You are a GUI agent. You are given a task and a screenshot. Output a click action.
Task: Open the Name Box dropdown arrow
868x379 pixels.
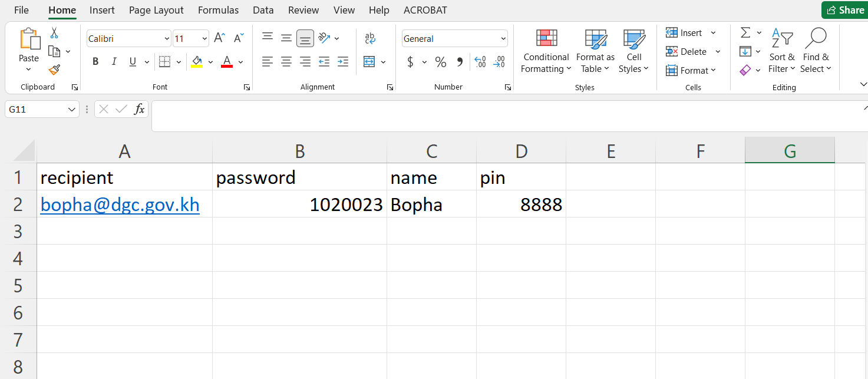click(x=72, y=110)
